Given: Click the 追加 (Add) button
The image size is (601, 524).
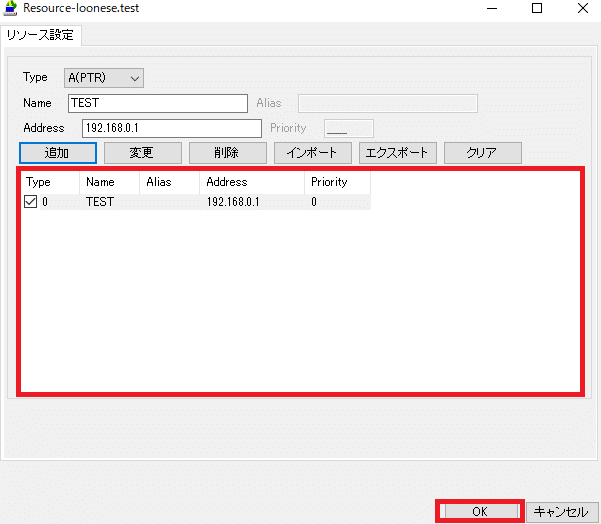Looking at the screenshot, I should (x=58, y=153).
